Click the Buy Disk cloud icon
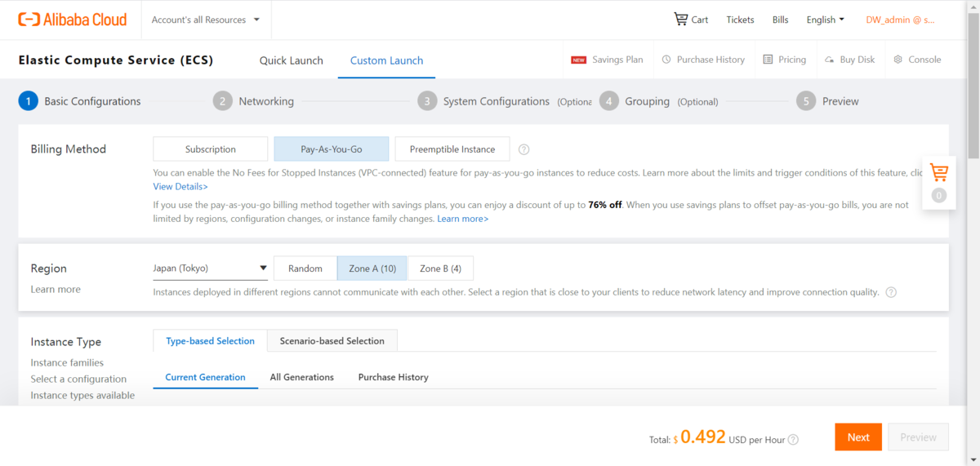The image size is (980, 466). pyautogui.click(x=829, y=60)
